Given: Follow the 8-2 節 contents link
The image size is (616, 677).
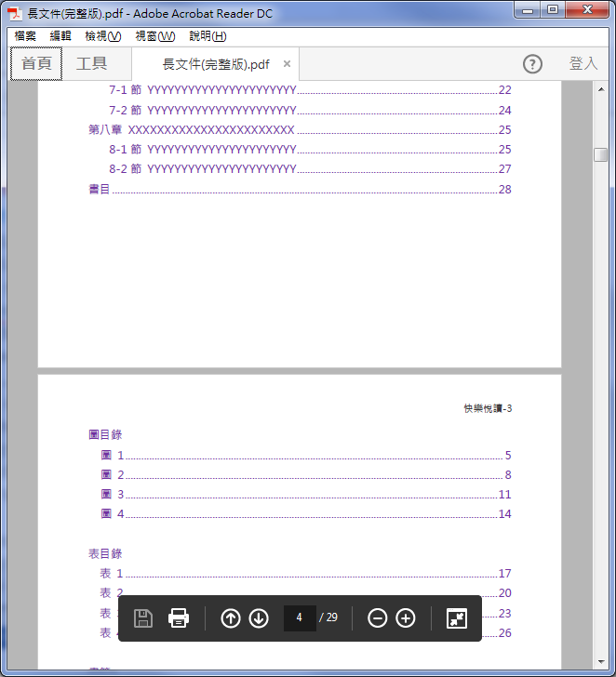Looking at the screenshot, I should 310,169.
